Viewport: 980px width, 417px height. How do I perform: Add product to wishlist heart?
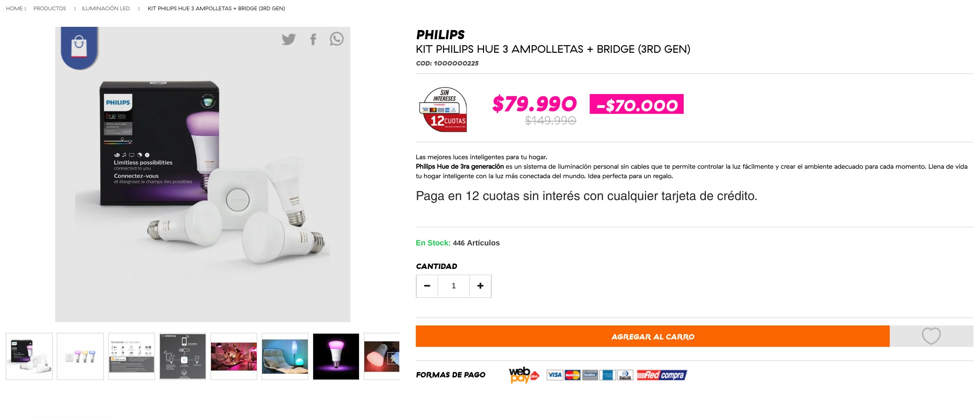931,336
